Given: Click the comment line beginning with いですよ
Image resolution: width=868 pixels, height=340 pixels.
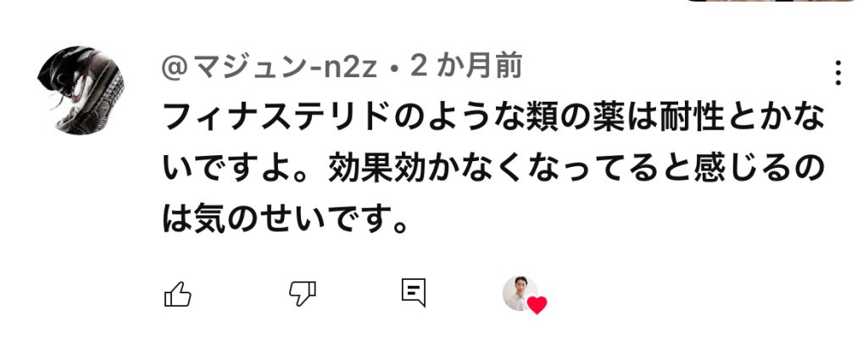Looking at the screenshot, I should [494, 170].
